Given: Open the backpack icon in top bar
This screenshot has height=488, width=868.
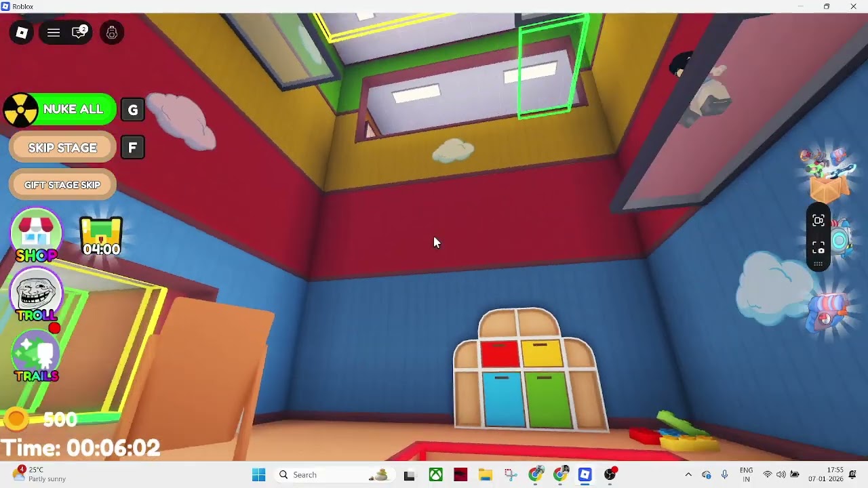Looking at the screenshot, I should click(112, 33).
